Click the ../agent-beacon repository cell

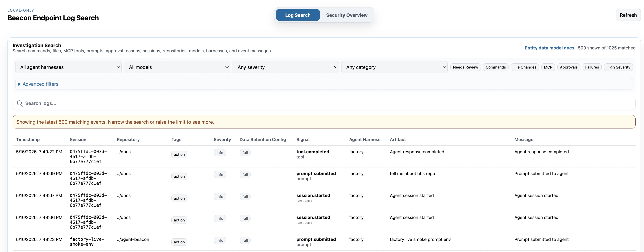(133, 240)
